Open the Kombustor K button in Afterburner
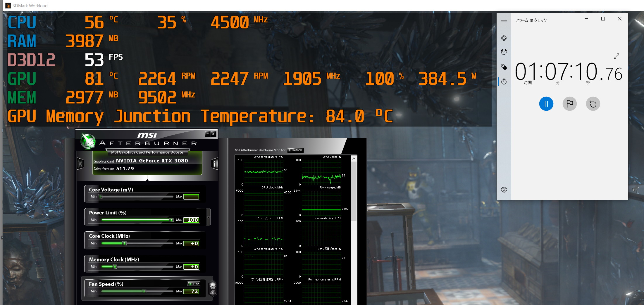 point(80,164)
